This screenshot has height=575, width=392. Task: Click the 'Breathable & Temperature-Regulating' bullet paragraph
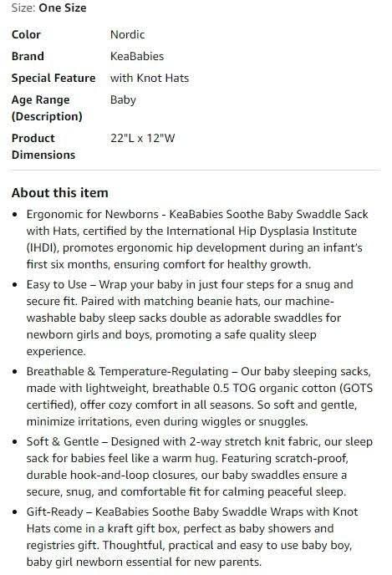point(200,396)
